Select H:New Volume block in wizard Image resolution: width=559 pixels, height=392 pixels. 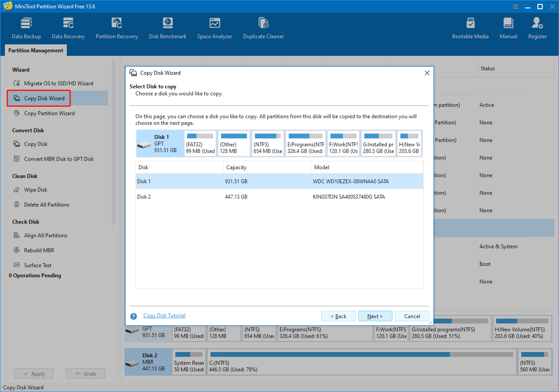(409, 144)
